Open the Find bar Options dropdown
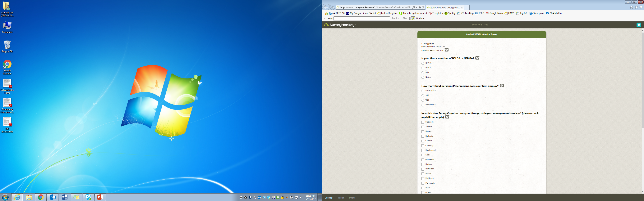Image resolution: width=644 pixels, height=201 pixels. pos(421,19)
